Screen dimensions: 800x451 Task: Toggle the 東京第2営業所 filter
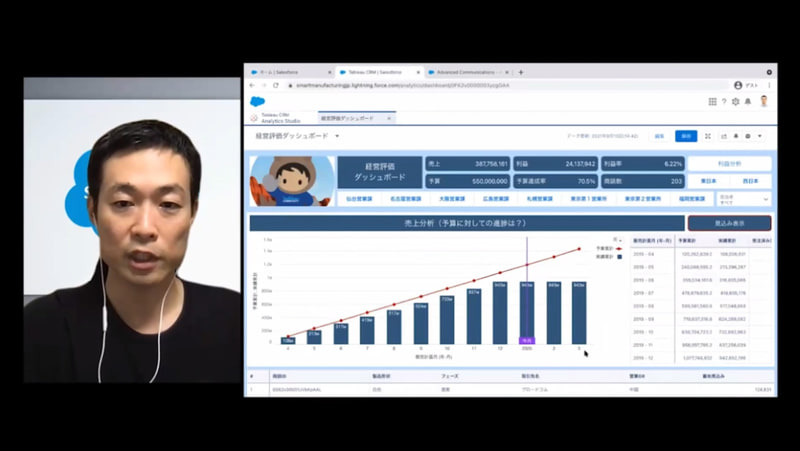point(642,199)
